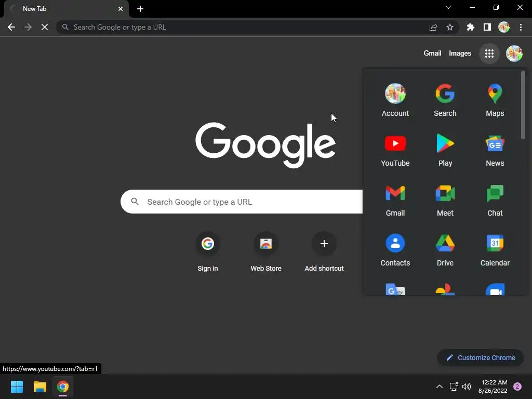Image resolution: width=532 pixels, height=399 pixels.
Task: Open the Sign in shortcut
Action: [208, 252]
